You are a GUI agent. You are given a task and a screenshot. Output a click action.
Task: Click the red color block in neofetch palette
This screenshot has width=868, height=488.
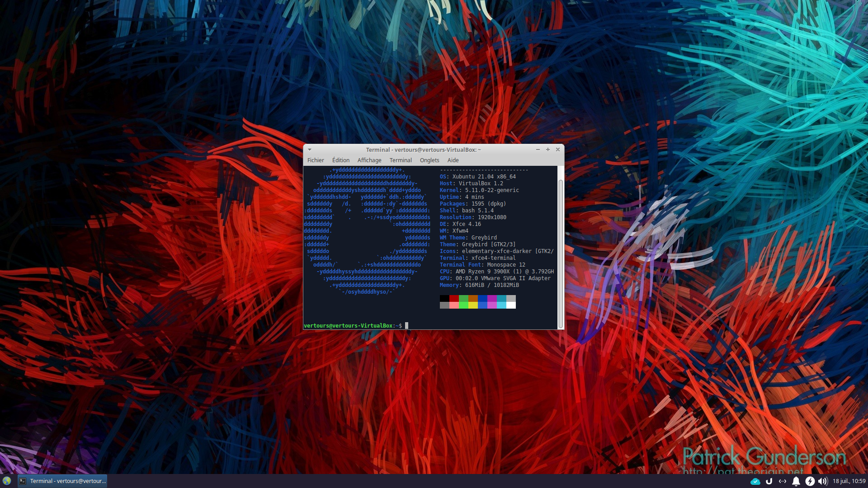[454, 298]
